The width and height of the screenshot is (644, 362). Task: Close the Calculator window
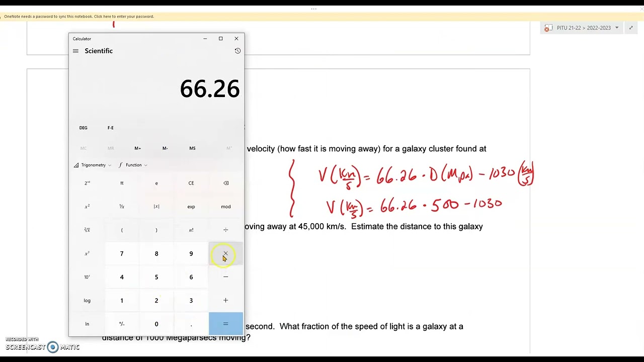(x=236, y=39)
